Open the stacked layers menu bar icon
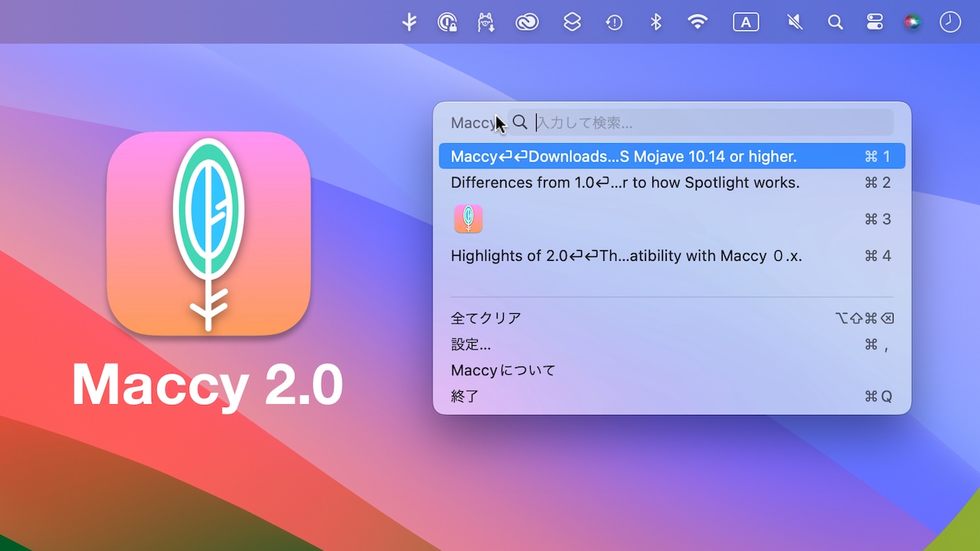 [x=572, y=22]
